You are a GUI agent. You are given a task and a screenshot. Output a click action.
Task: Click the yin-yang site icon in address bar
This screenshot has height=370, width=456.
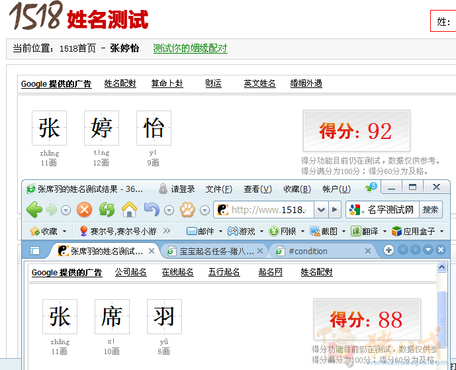pos(222,210)
